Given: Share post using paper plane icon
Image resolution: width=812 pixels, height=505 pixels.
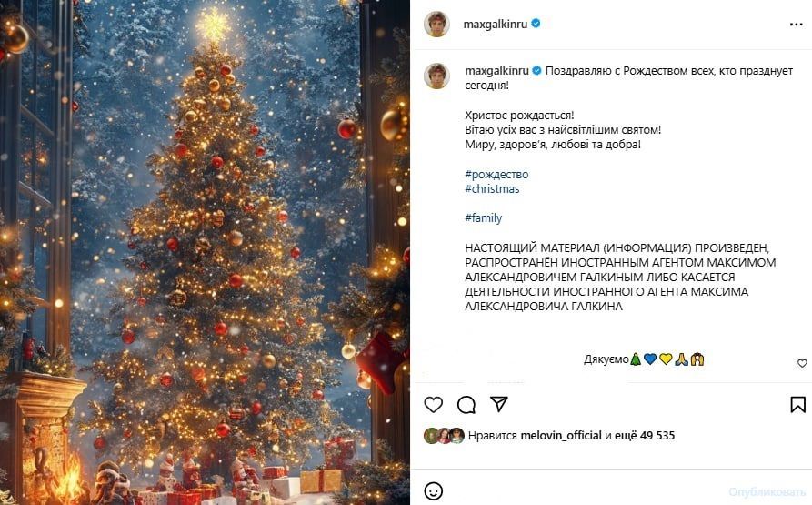Looking at the screenshot, I should click(x=498, y=404).
